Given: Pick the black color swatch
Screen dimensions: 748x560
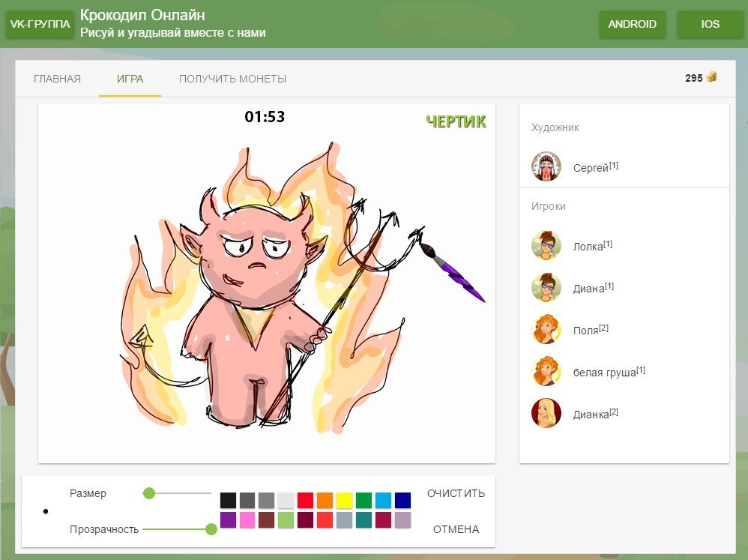Looking at the screenshot, I should point(229,500).
